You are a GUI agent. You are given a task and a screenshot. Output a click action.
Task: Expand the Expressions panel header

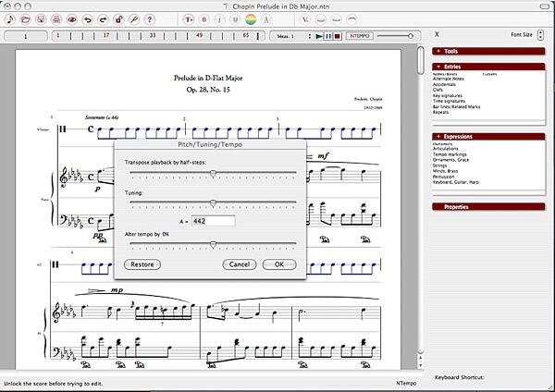pos(488,137)
